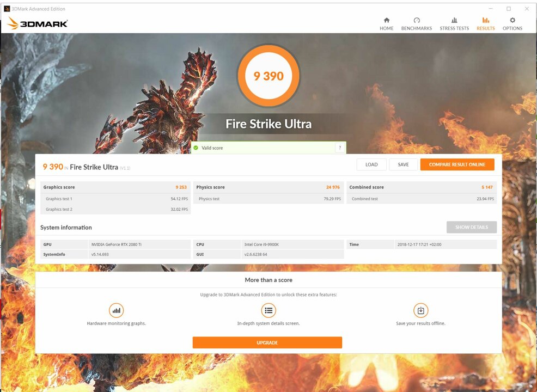Click the Upgrade button
537x392 pixels.
(267, 342)
